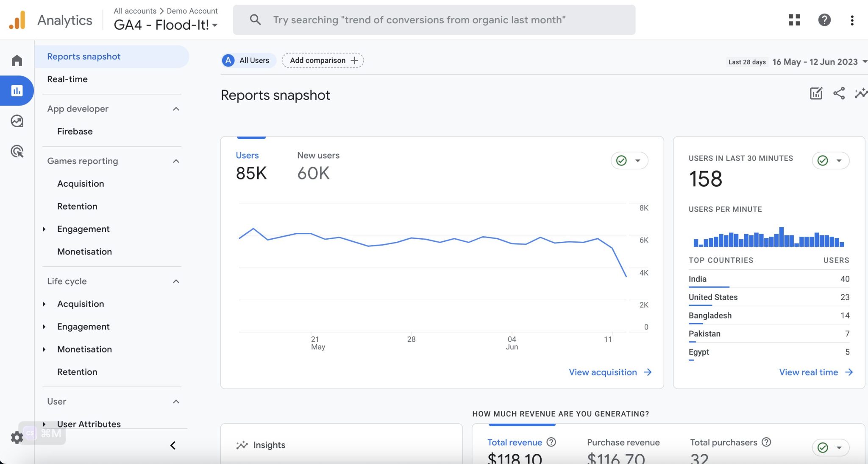This screenshot has width=868, height=464.
Task: Open the three-dot more options menu
Action: pos(852,20)
